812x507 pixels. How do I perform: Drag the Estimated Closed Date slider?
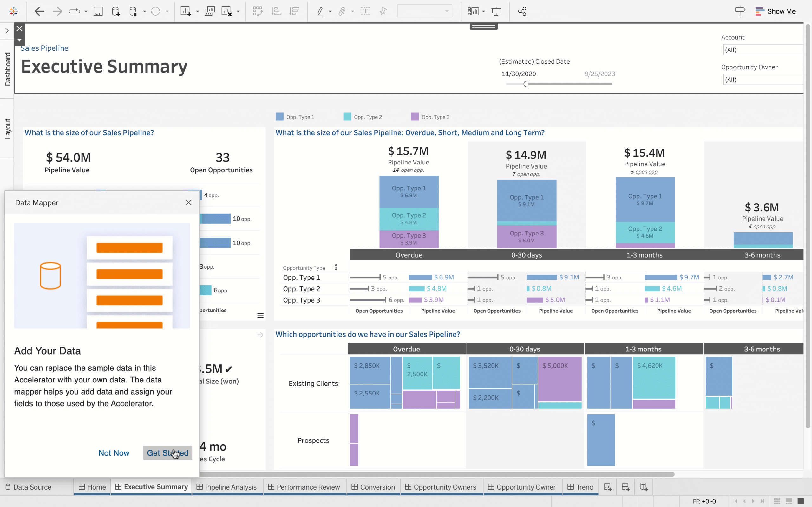coord(526,83)
